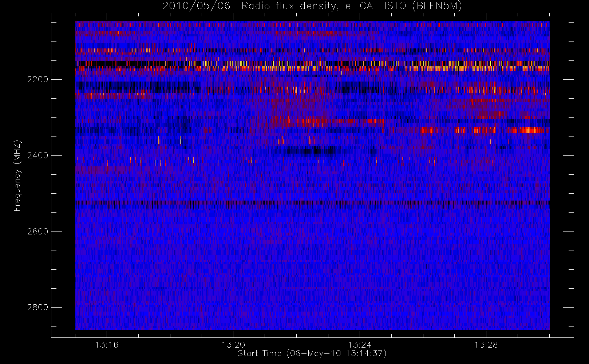Click the 13:28 time tick label
The width and height of the screenshot is (589, 364).
[x=486, y=345]
